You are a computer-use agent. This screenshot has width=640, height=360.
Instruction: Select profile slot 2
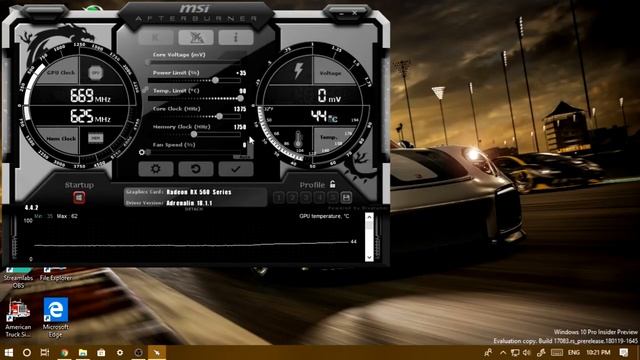292,198
